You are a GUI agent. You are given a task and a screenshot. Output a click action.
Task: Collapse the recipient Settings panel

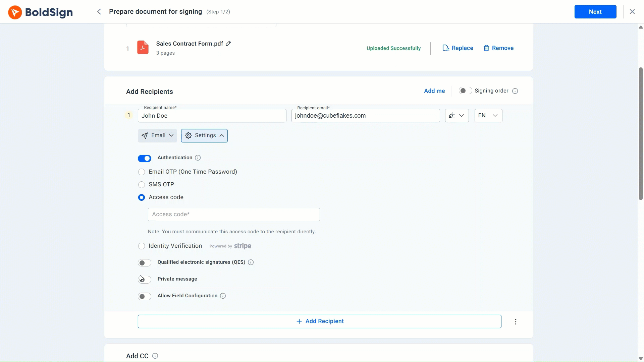tap(204, 136)
